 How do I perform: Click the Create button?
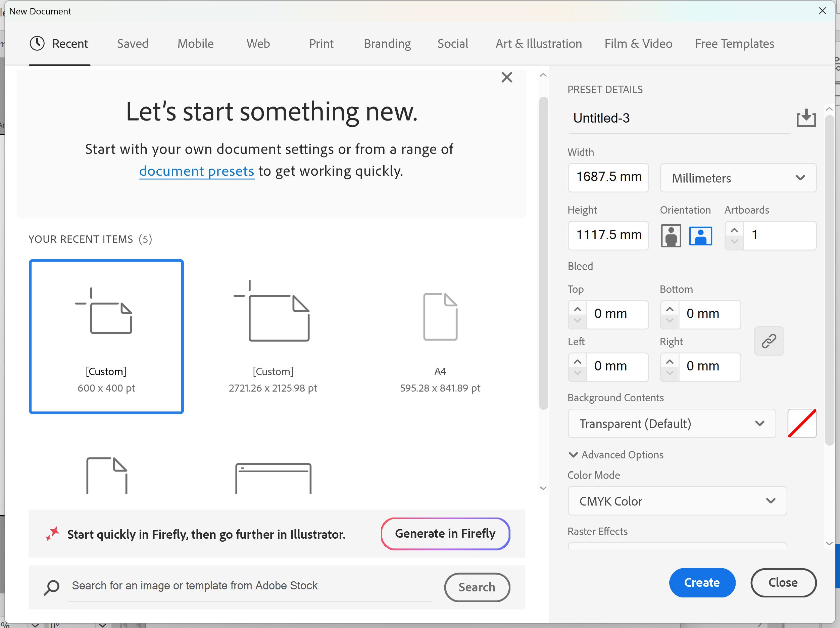(x=702, y=582)
